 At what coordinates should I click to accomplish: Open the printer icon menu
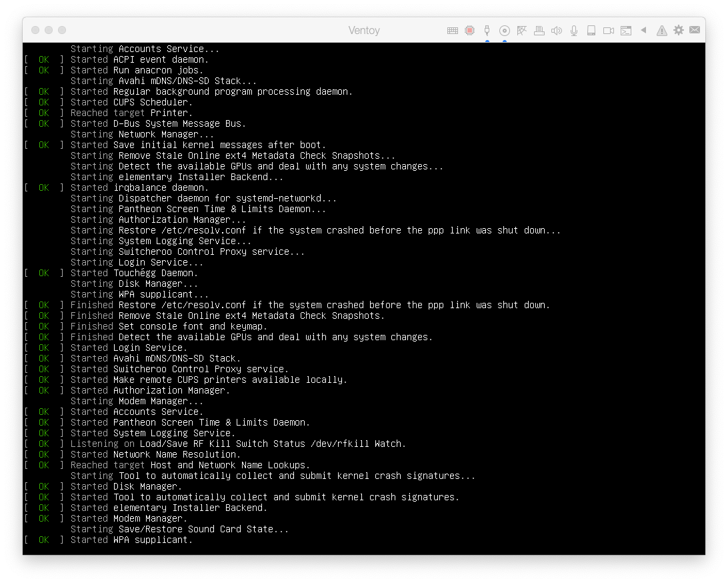539,31
